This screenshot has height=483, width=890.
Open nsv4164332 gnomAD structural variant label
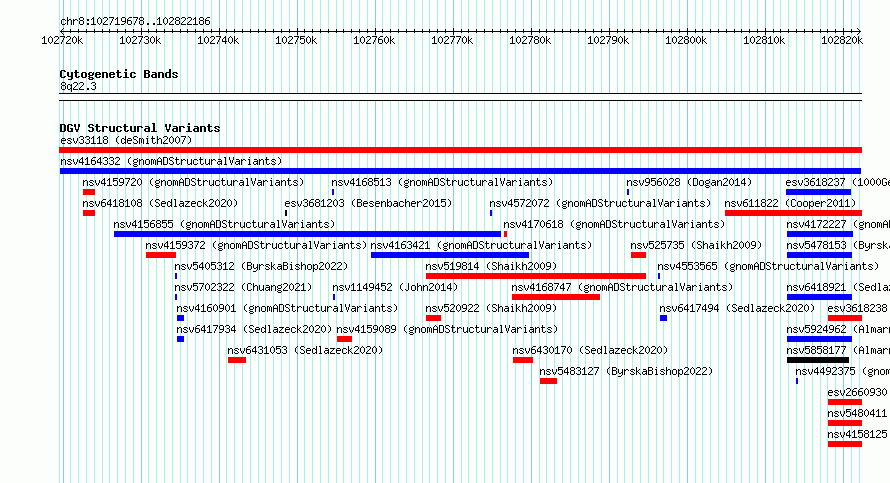pyautogui.click(x=171, y=161)
